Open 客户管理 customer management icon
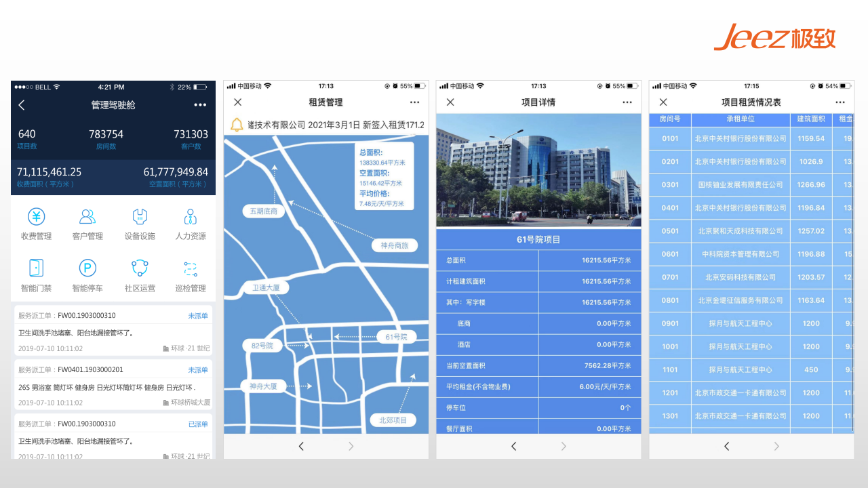The width and height of the screenshot is (868, 488). pyautogui.click(x=87, y=217)
